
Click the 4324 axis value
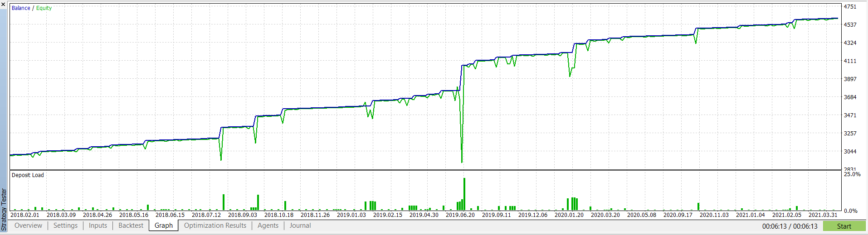pyautogui.click(x=850, y=43)
